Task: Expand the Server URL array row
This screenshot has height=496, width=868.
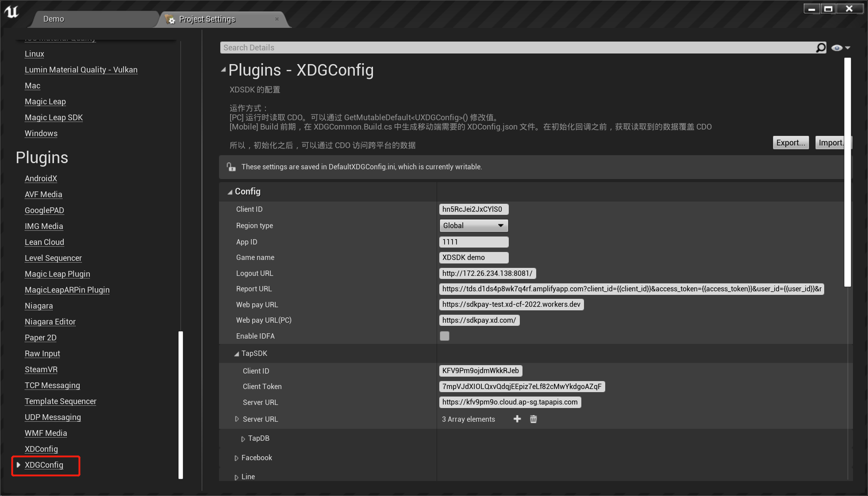Action: [x=237, y=419]
